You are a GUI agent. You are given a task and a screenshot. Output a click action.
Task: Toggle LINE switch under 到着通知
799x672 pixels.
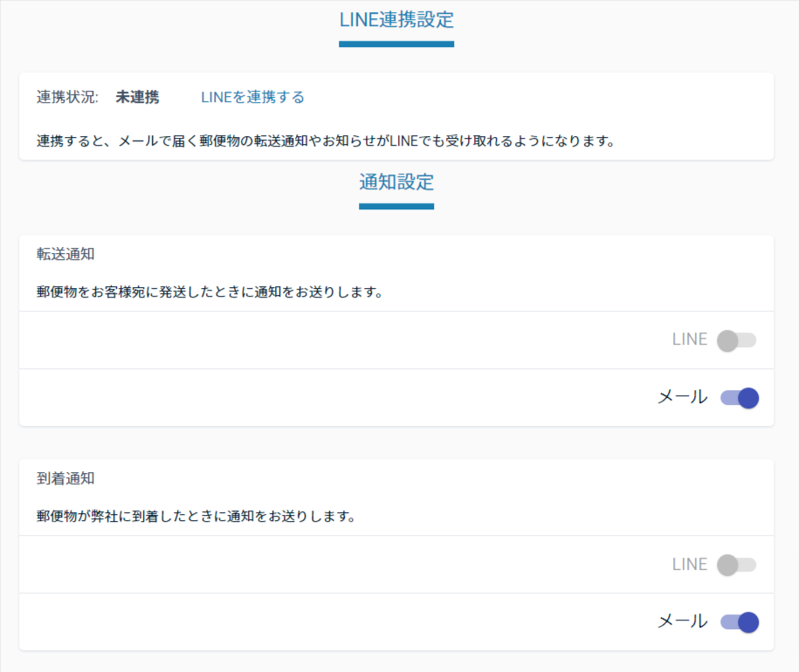pyautogui.click(x=736, y=565)
